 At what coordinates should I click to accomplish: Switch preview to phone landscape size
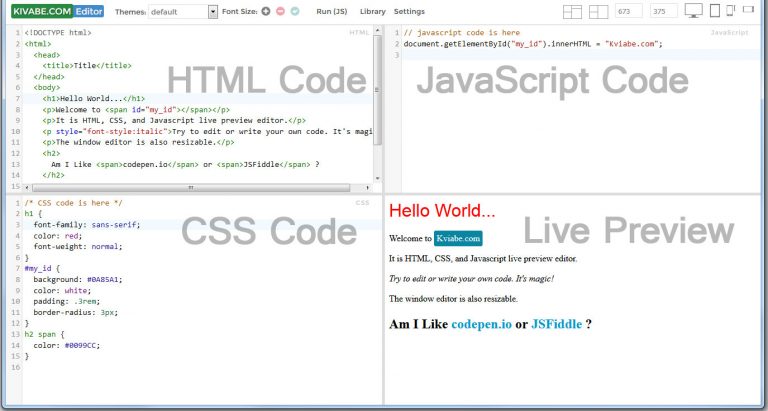pos(748,9)
